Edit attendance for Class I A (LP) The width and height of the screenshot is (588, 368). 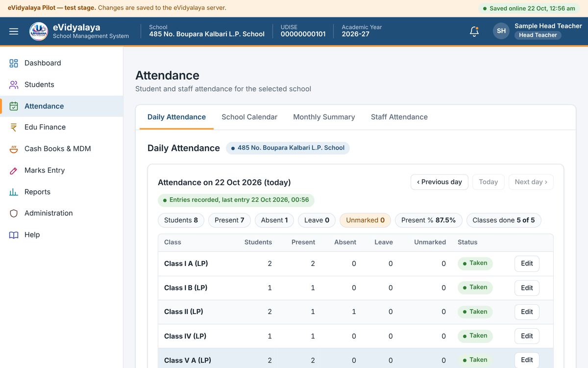[x=527, y=263]
